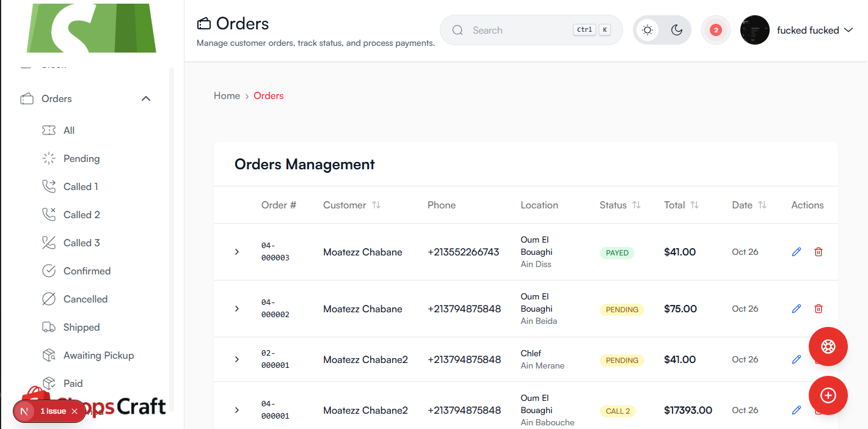868x429 pixels.
Task: Open the notifications bell showing 2 alerts
Action: pos(715,29)
